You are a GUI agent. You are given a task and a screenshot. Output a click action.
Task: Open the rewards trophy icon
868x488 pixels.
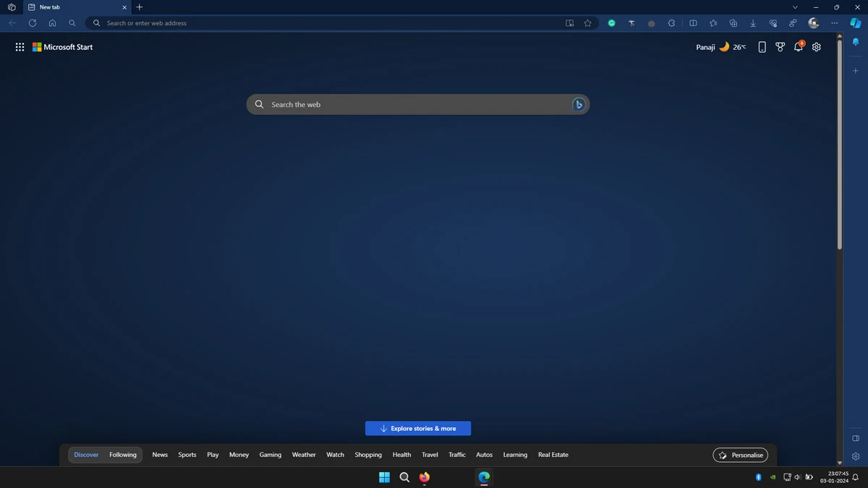tap(780, 47)
